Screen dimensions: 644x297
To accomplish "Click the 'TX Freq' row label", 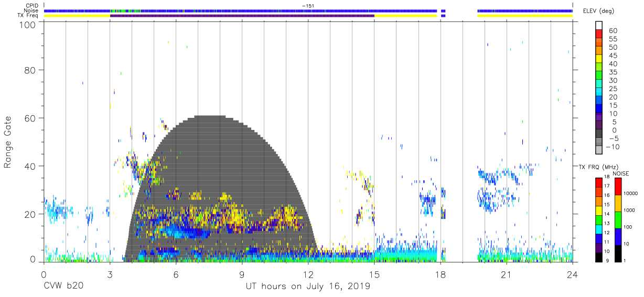I will click(28, 16).
